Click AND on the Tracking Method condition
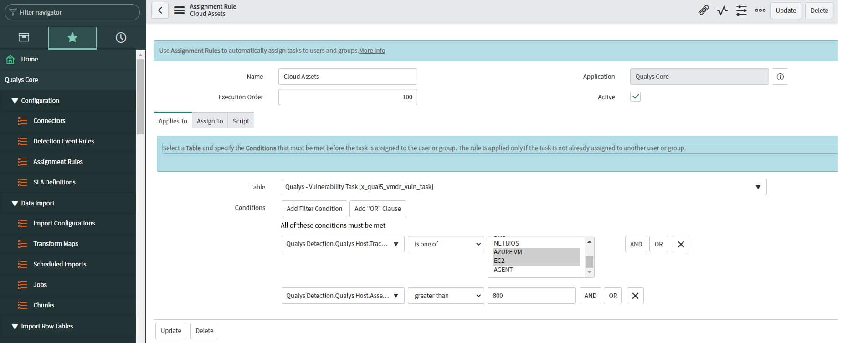The height and width of the screenshot is (348, 868). pos(636,244)
